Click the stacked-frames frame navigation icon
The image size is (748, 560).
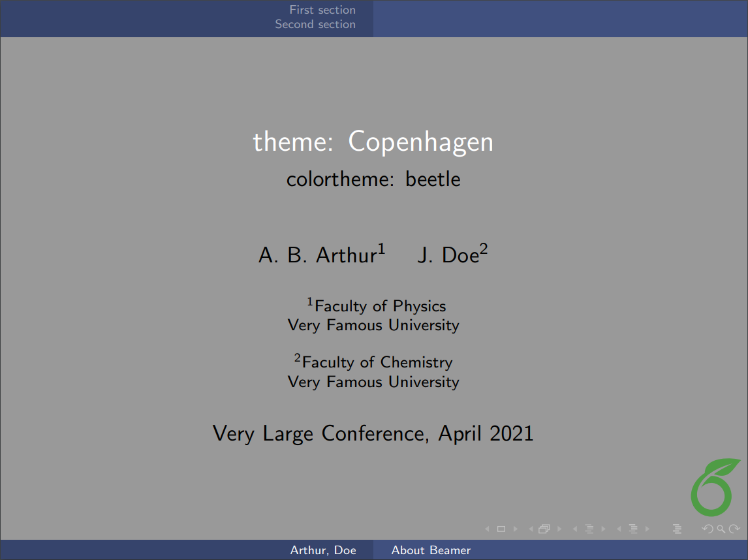click(x=544, y=529)
